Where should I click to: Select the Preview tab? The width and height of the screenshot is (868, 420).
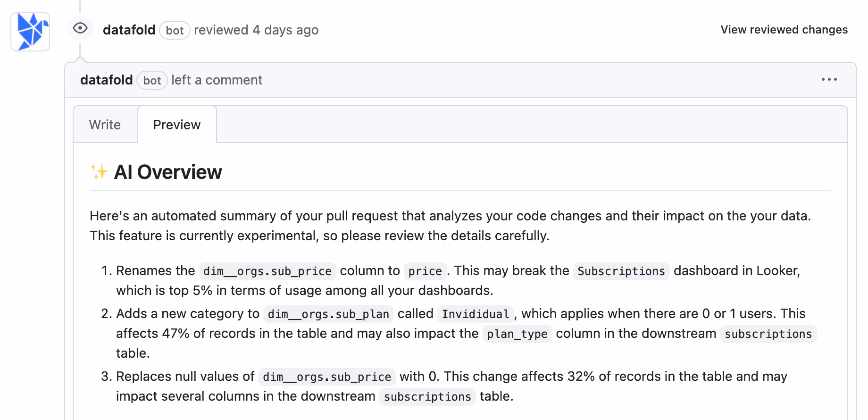(x=177, y=125)
